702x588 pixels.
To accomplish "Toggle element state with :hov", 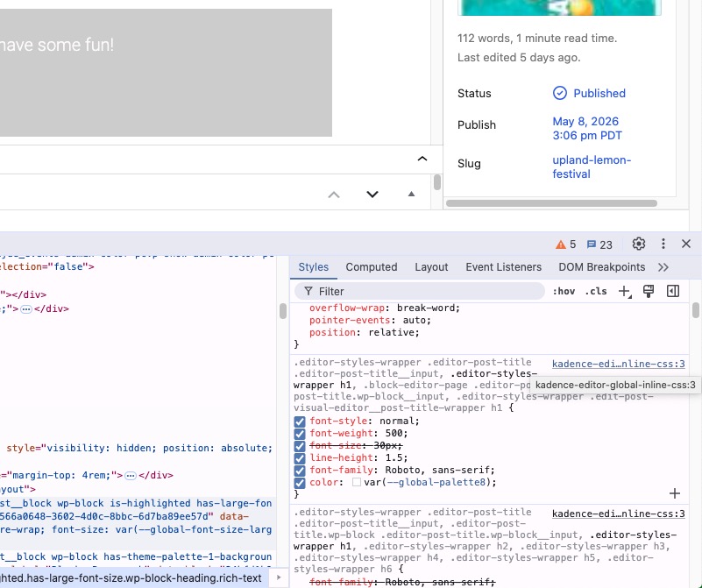I will pyautogui.click(x=564, y=291).
